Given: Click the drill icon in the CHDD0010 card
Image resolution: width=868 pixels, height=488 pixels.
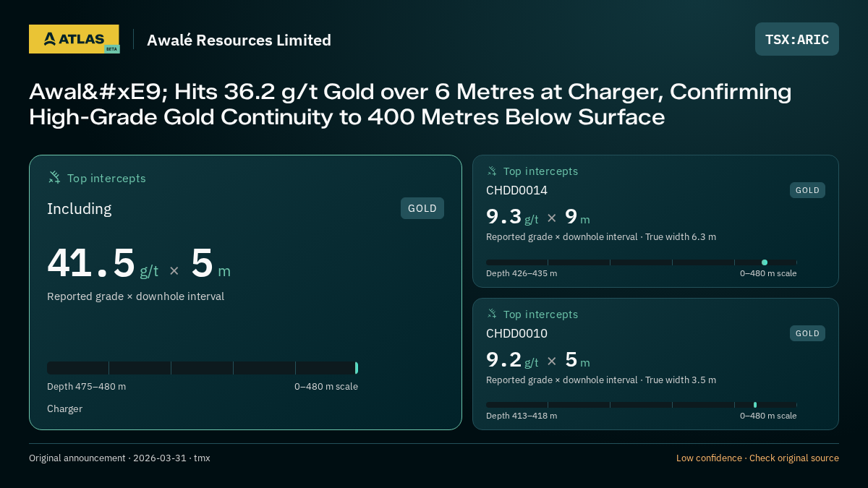Looking at the screenshot, I should pos(492,314).
